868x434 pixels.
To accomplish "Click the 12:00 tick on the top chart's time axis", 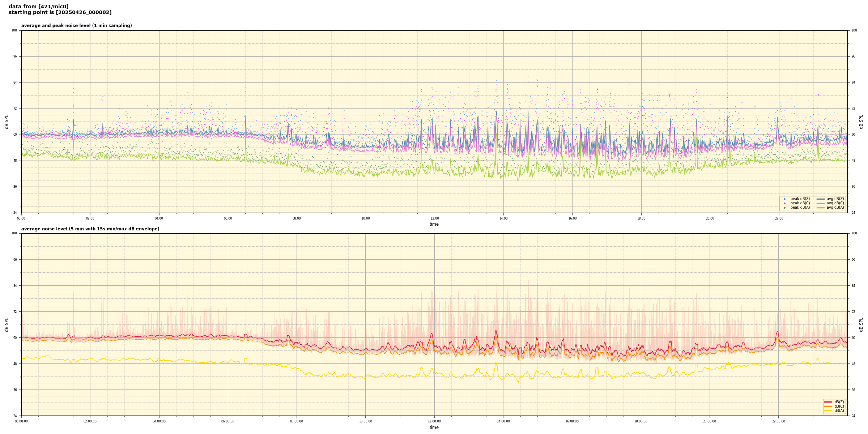I will pos(434,218).
